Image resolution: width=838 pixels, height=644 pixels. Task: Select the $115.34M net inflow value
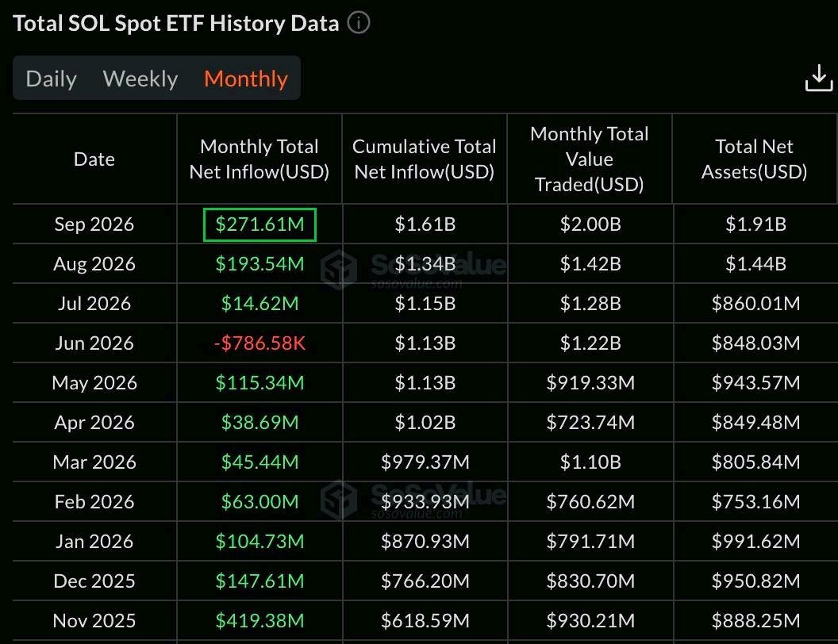tap(259, 383)
